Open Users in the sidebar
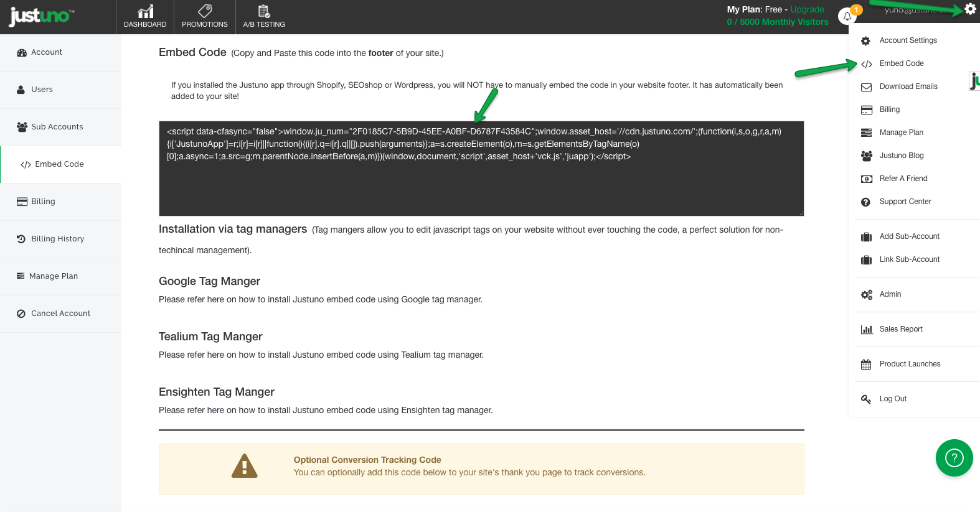The image size is (980, 512). tap(60, 90)
